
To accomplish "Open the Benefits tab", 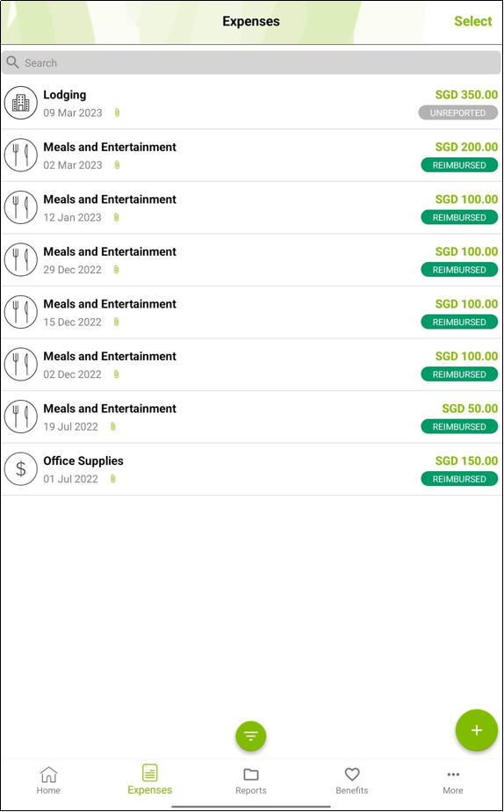I will [x=352, y=780].
